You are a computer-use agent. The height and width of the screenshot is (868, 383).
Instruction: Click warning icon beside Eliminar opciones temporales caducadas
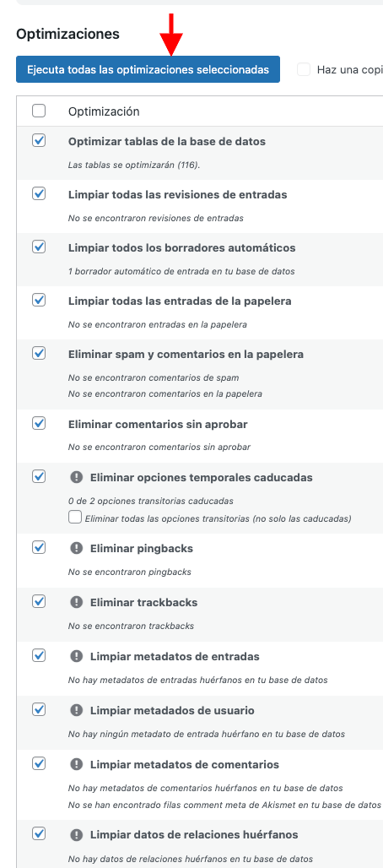coord(77,477)
